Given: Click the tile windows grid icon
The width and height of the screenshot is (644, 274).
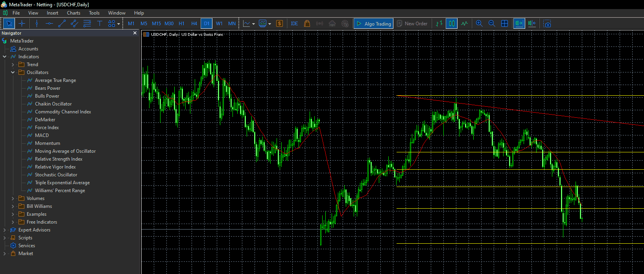Looking at the screenshot, I should (504, 24).
